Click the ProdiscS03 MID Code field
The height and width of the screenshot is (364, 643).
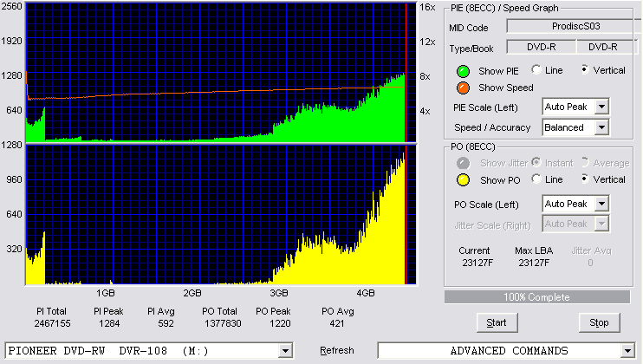pos(574,26)
